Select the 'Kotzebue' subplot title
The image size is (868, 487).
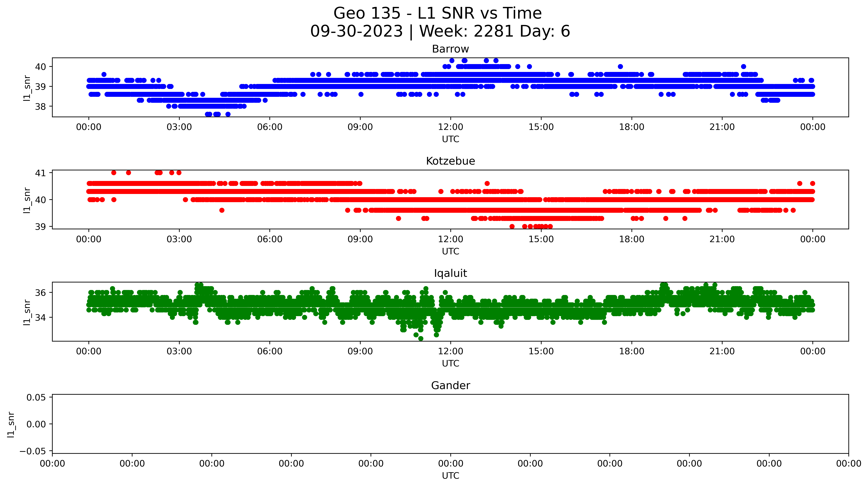(x=451, y=161)
